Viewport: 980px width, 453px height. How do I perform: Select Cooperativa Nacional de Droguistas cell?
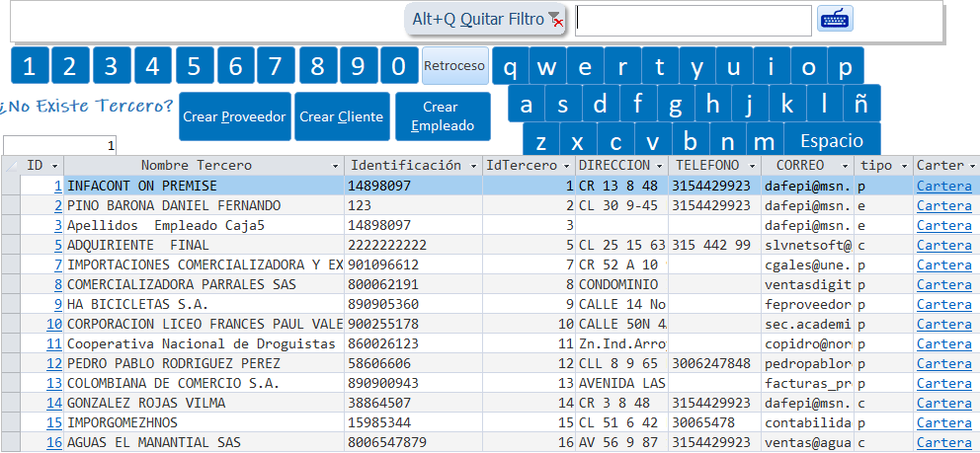click(x=204, y=343)
